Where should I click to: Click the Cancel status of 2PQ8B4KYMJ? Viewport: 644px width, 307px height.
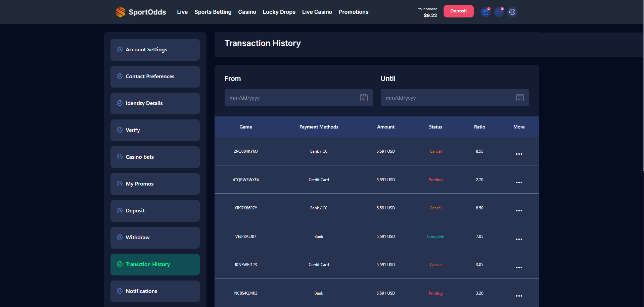[435, 151]
